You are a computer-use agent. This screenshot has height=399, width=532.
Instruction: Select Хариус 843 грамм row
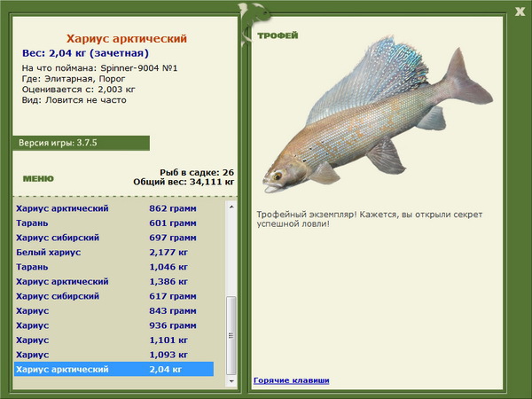[113, 310]
